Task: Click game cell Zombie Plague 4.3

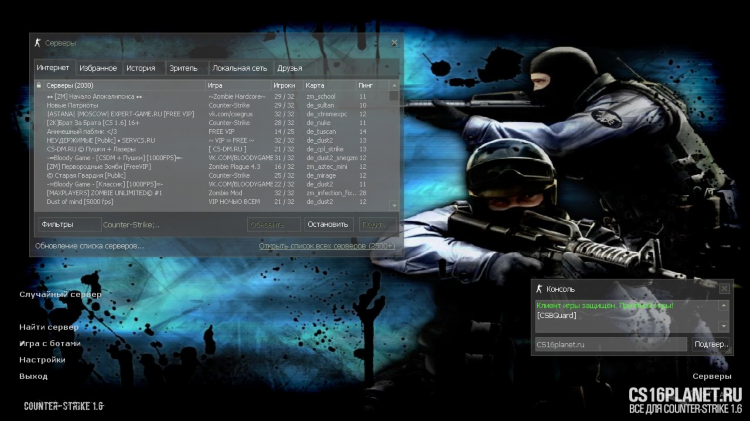Action: tap(234, 166)
